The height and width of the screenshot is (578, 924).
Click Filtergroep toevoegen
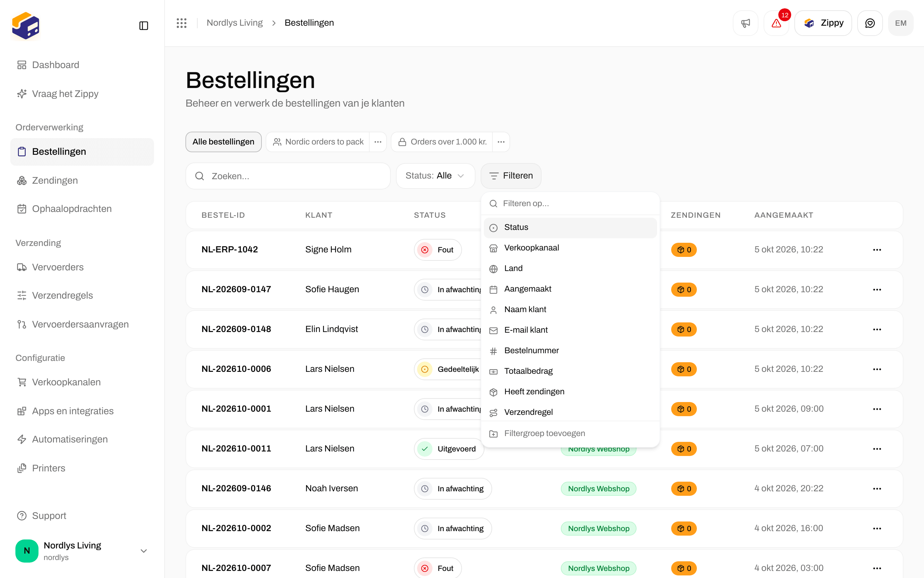(x=570, y=433)
